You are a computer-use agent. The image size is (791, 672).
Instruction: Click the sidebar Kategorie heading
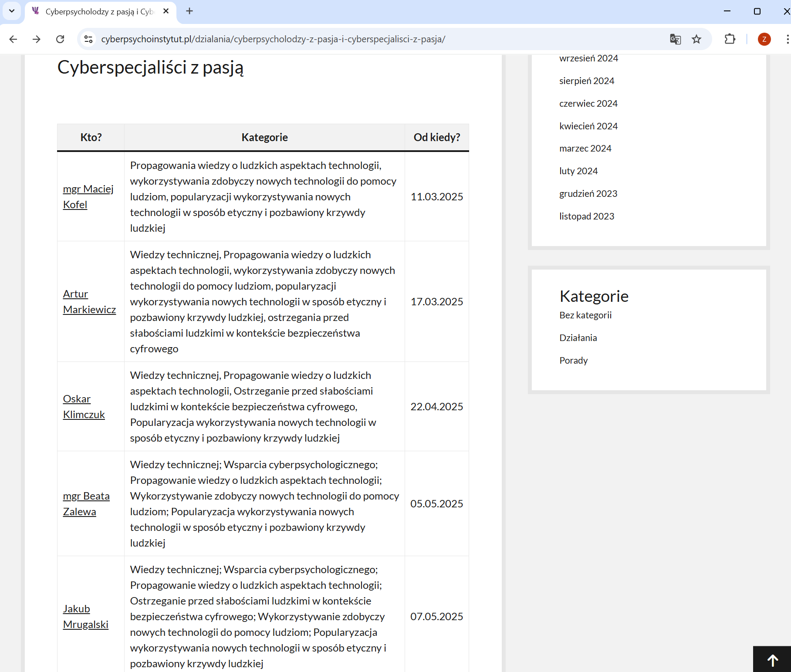pyautogui.click(x=594, y=297)
